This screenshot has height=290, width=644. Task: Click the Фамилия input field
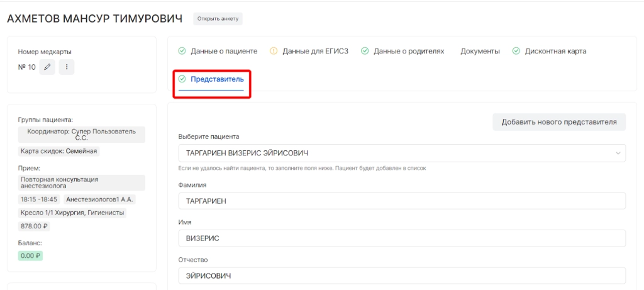click(x=402, y=201)
